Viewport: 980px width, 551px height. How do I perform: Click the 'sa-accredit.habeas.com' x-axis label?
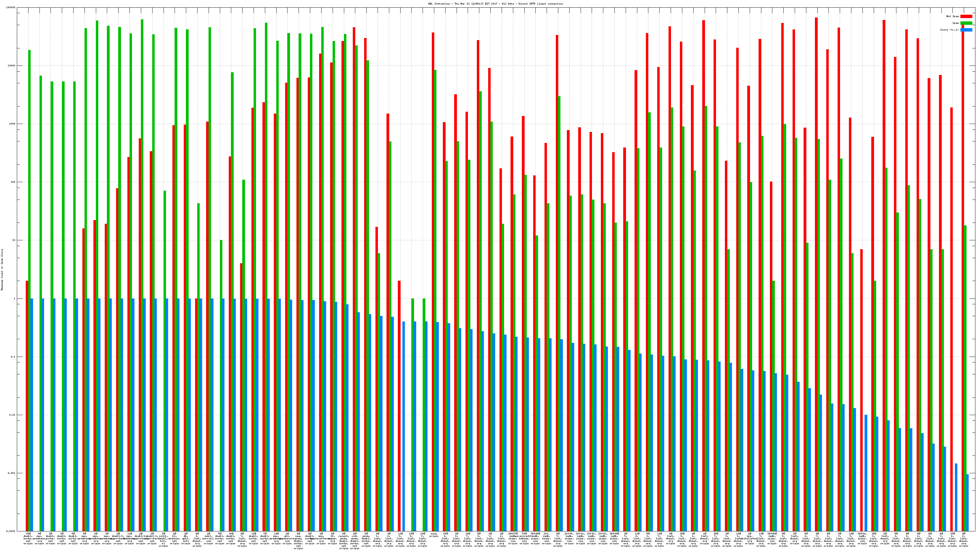pos(524,538)
